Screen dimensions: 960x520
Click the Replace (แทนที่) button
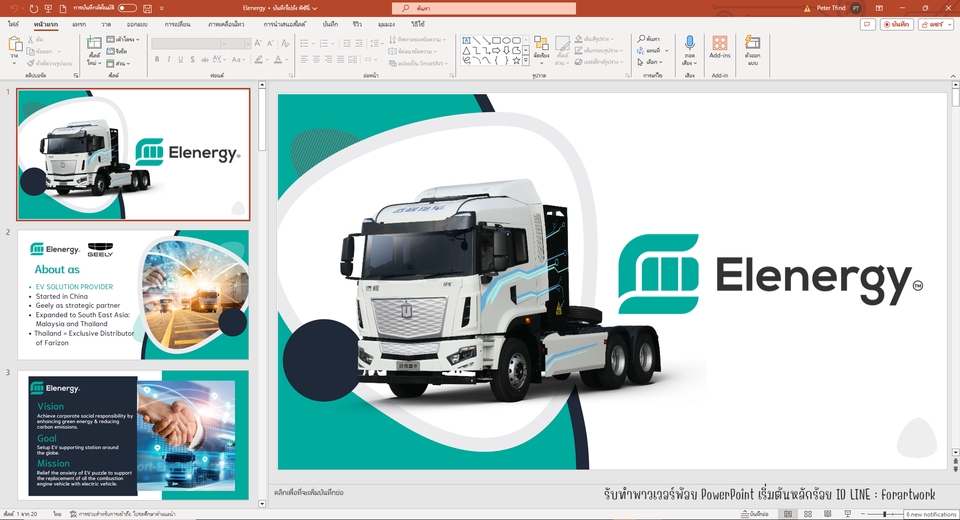pos(652,50)
